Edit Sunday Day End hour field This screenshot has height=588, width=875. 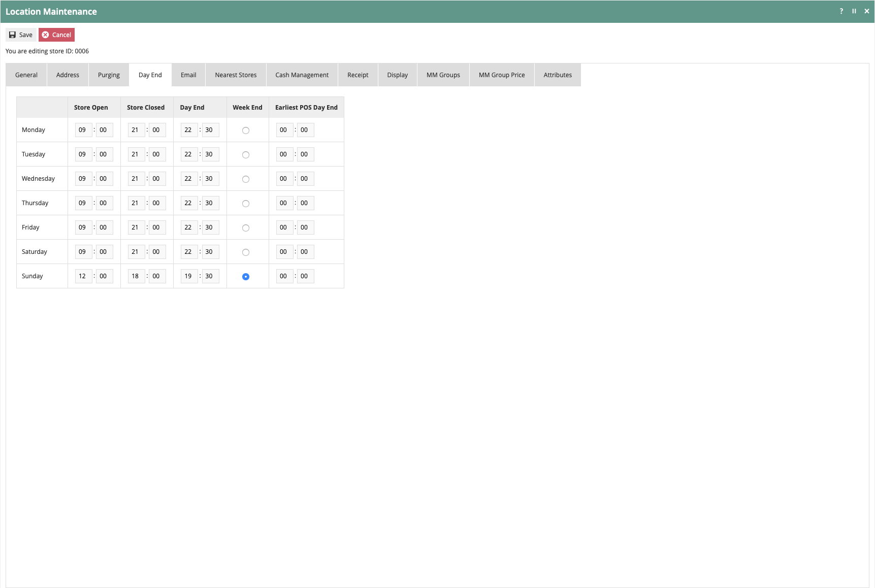pos(189,276)
